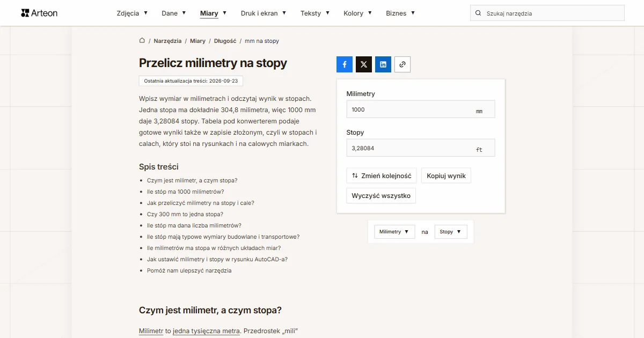The image size is (644, 338).
Task: Jump to typowe wymiary budowlane i transportowe
Action: coord(223,237)
